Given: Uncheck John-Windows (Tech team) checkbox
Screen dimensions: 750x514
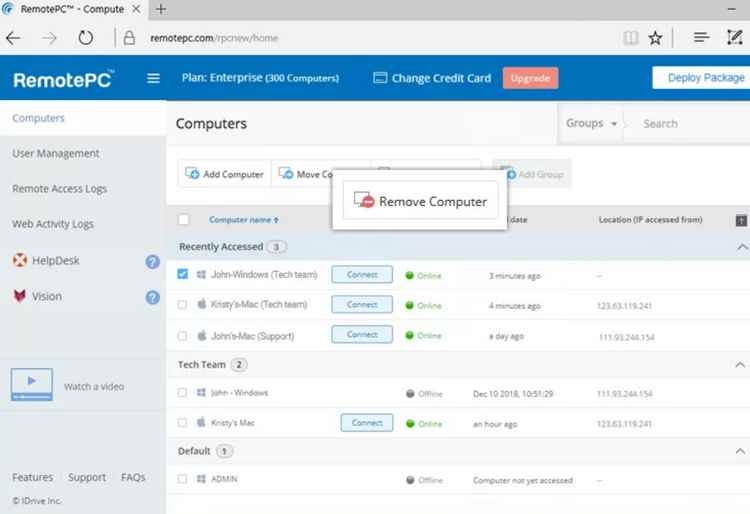Looking at the screenshot, I should pos(182,274).
